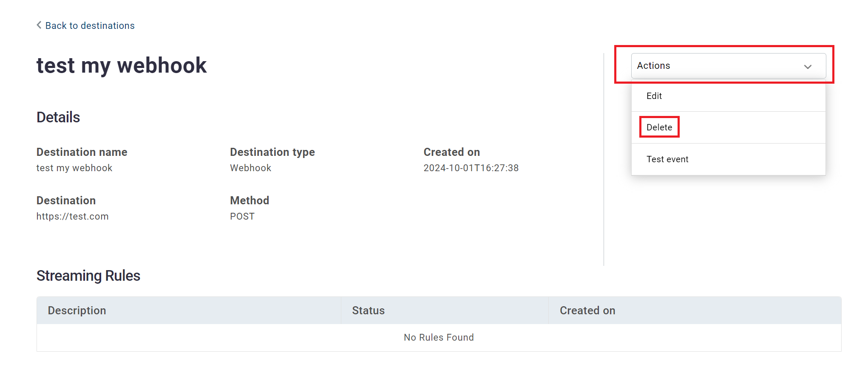
Task: Select Edit from the Actions menu
Action: point(654,96)
